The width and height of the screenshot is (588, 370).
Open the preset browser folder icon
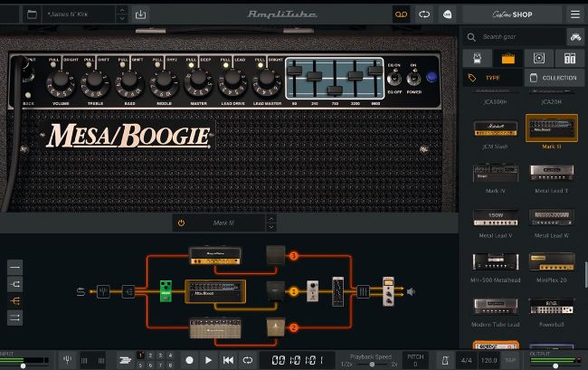(x=32, y=14)
